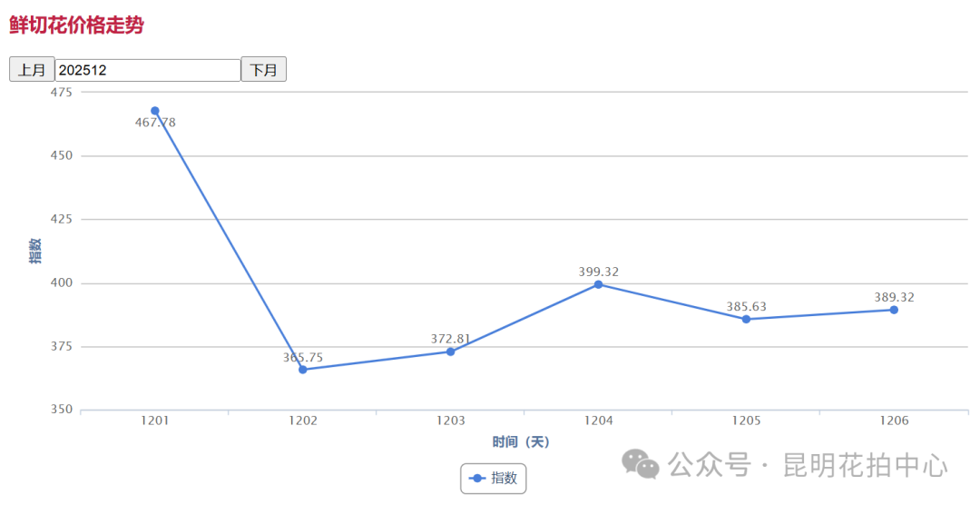The height and width of the screenshot is (505, 980).
Task: Select the lowest data point marker at 1202
Action: pos(303,370)
